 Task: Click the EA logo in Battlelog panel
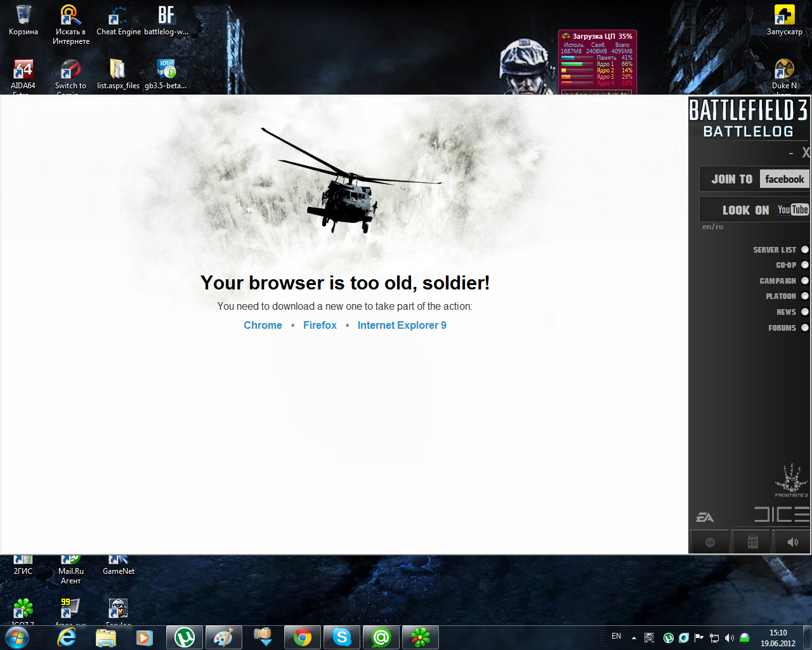tap(705, 517)
